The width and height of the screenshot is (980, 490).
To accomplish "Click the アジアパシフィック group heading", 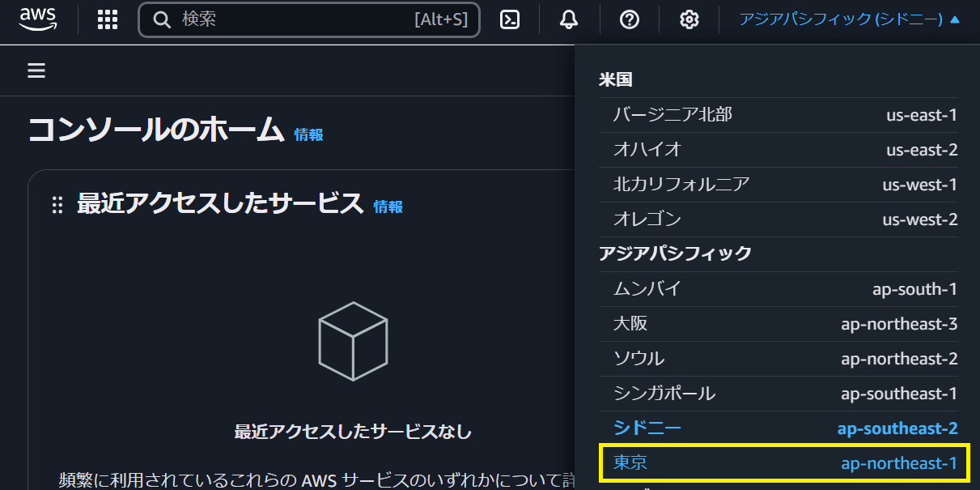I will pos(676,254).
